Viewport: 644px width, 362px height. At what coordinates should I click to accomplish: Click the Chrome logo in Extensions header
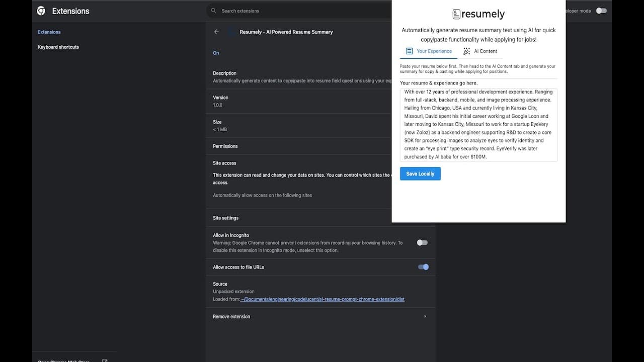(41, 11)
